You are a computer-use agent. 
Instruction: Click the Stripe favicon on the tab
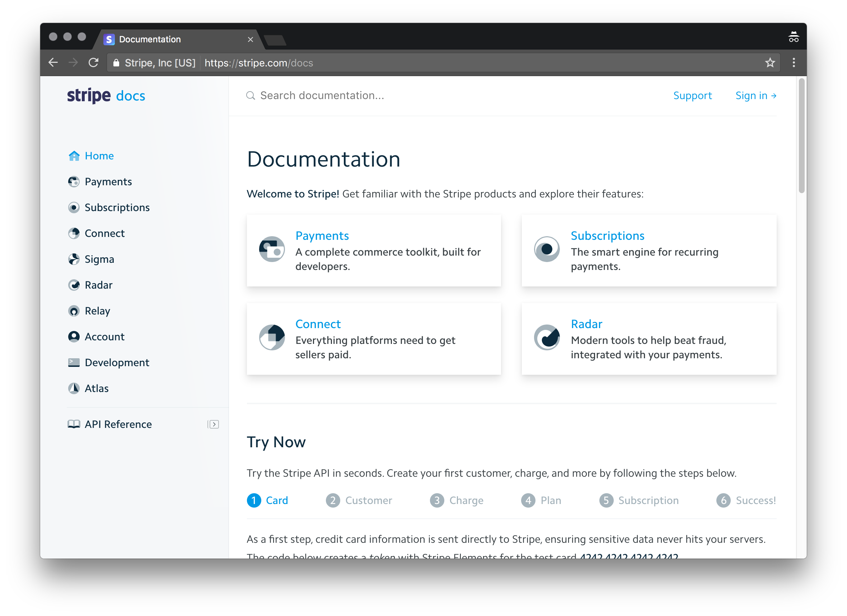[109, 39]
